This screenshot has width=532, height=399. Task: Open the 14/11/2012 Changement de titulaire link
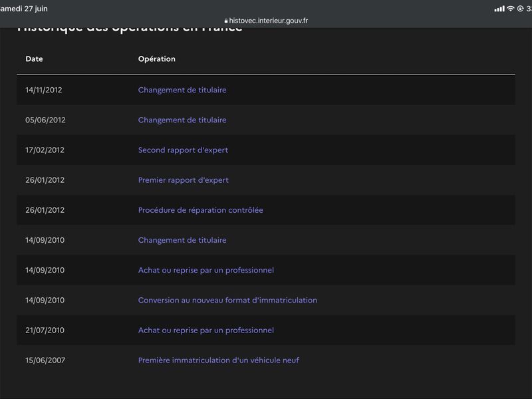pos(182,90)
